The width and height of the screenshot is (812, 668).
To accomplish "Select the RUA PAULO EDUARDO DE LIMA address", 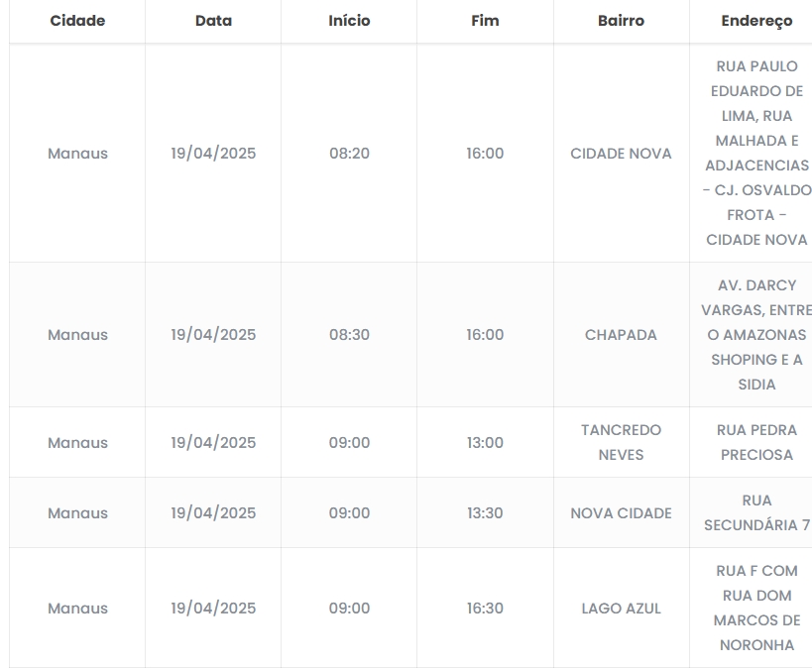I will click(x=756, y=154).
